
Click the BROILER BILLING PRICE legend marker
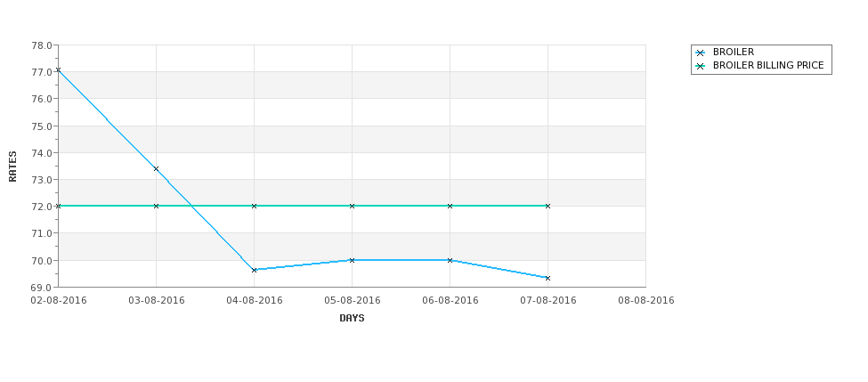point(701,67)
